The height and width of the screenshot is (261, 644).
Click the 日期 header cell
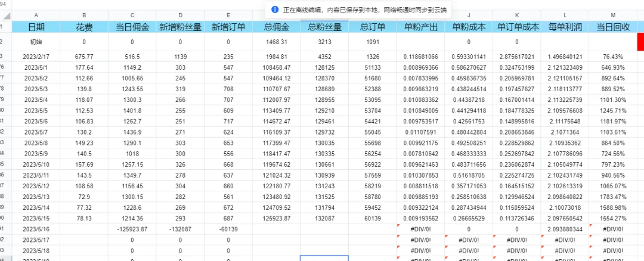coord(36,27)
